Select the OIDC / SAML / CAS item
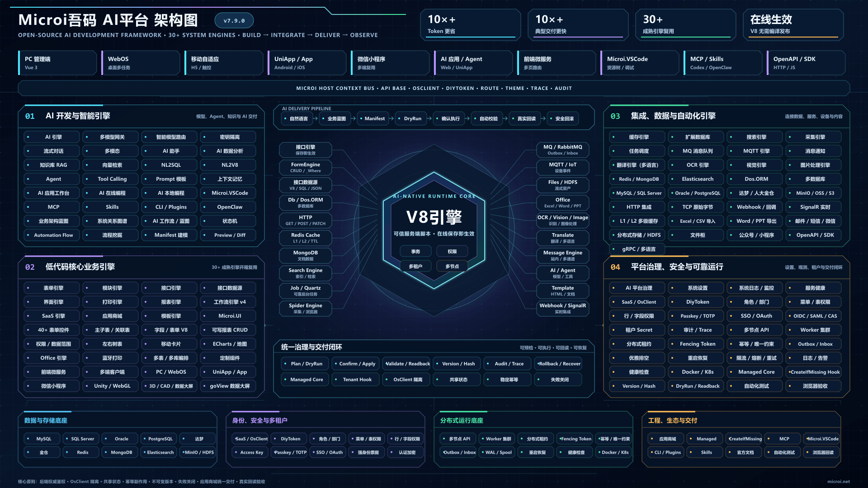The width and height of the screenshot is (868, 488). pyautogui.click(x=813, y=316)
